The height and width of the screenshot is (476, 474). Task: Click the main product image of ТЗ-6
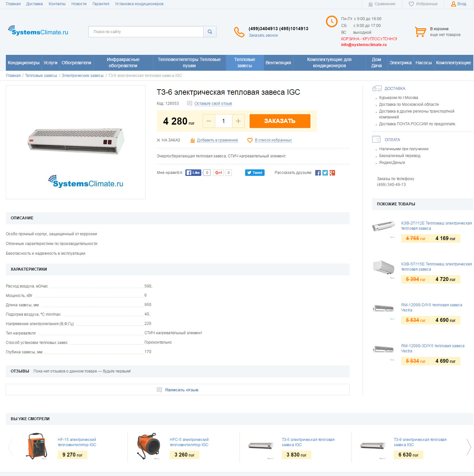click(x=76, y=141)
